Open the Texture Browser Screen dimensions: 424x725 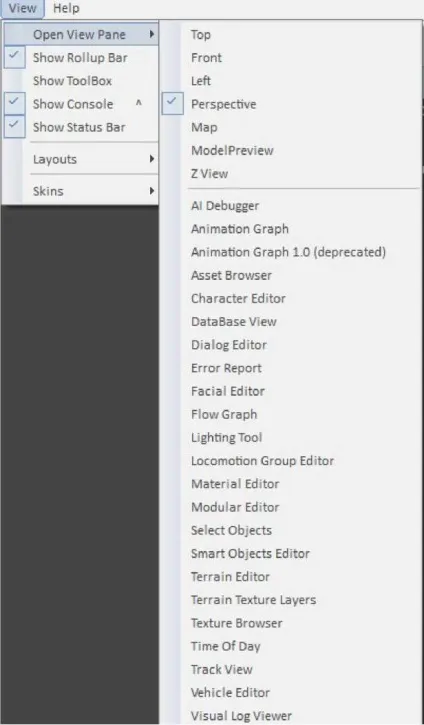click(291, 623)
